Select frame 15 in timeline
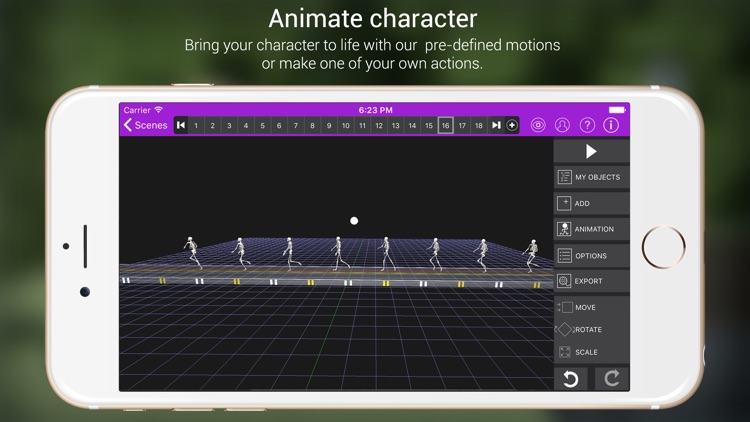Image resolution: width=750 pixels, height=422 pixels. 429,125
